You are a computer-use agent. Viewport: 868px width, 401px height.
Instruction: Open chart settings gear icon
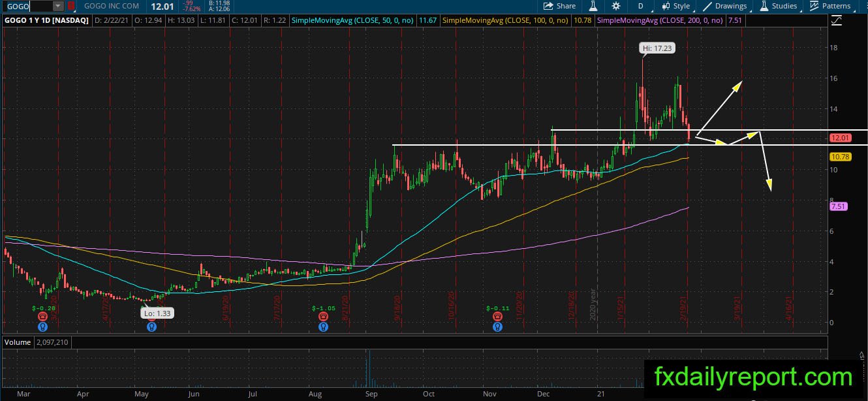[x=616, y=6]
